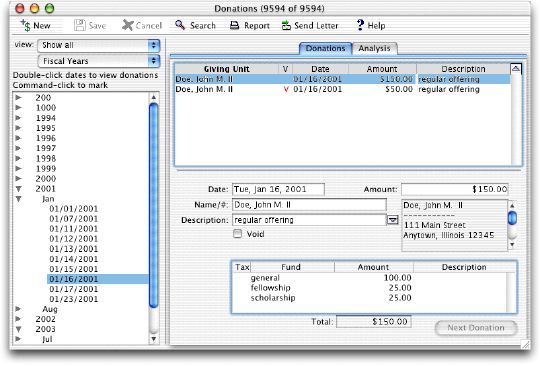The image size is (540, 366).
Task: Sort by Giving Unit column header
Action: click(227, 69)
